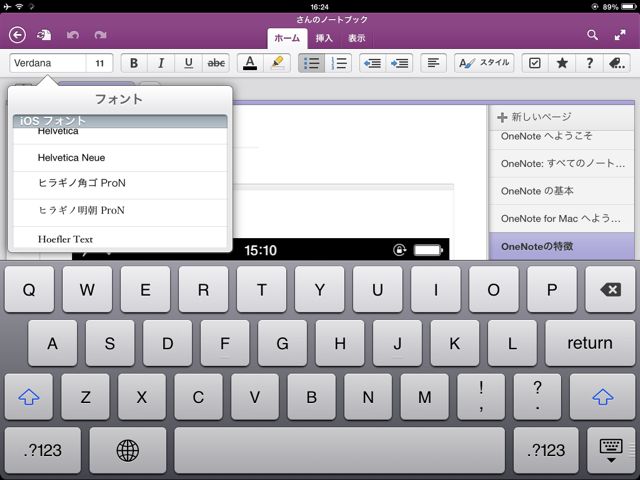Screen dimensions: 640x480
Task: Tap the back arrow button
Action: pos(17,35)
